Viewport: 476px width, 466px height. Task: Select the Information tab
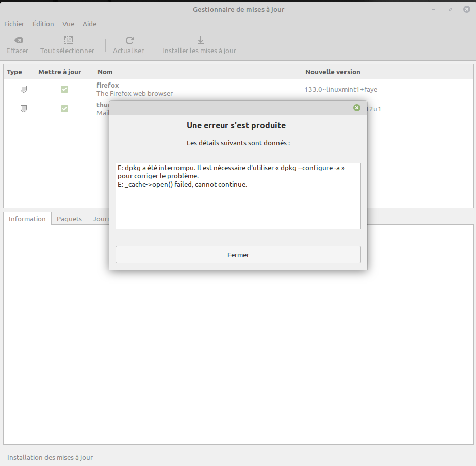tap(27, 219)
